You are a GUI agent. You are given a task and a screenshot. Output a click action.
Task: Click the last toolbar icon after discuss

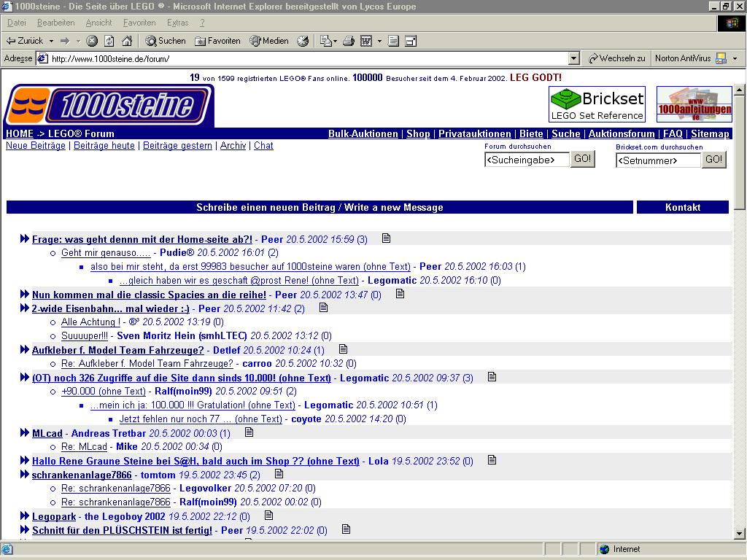click(411, 41)
